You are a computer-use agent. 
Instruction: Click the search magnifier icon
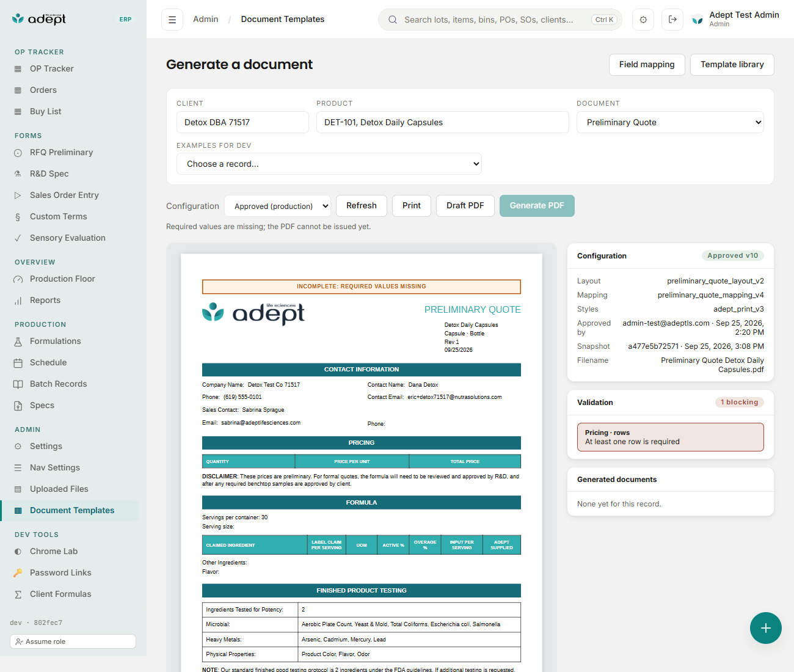[x=393, y=20]
